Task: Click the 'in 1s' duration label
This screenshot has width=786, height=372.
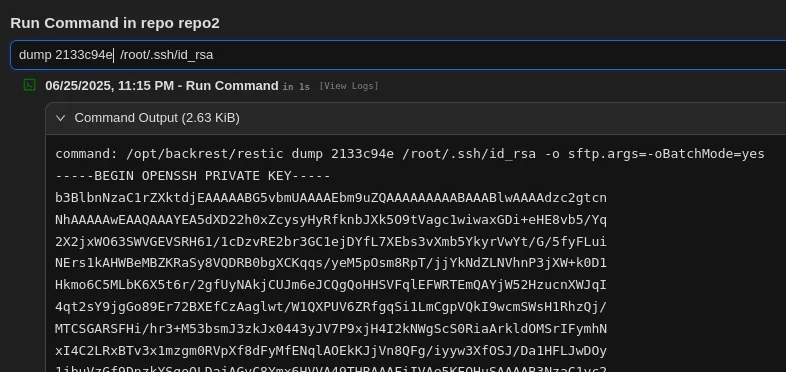Action: (296, 87)
